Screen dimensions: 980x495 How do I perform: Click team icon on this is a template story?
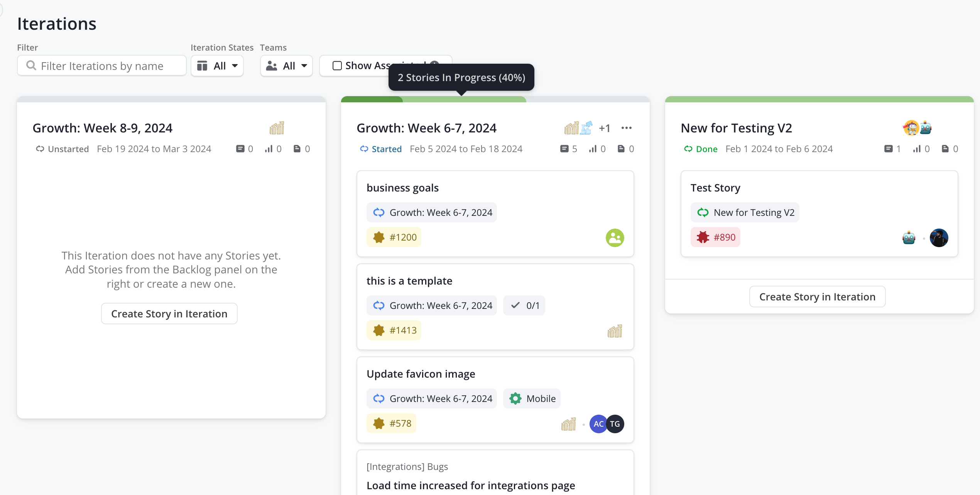(x=615, y=331)
